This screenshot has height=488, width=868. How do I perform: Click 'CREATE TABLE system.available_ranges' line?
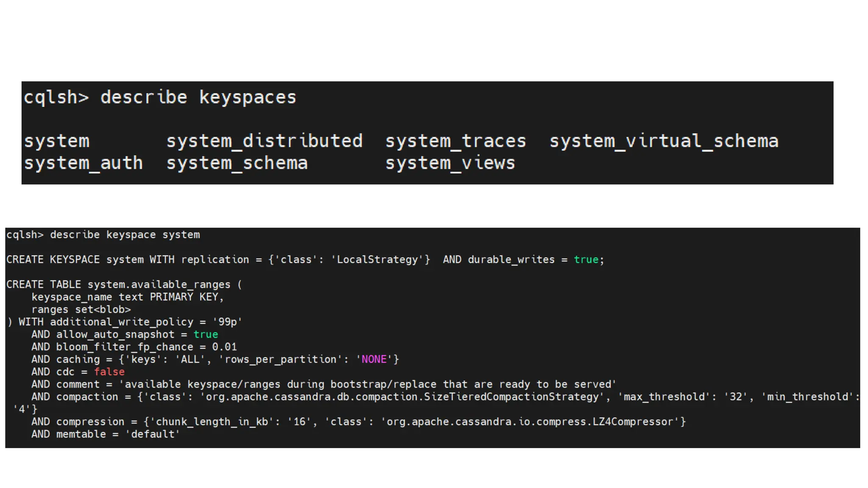click(124, 285)
